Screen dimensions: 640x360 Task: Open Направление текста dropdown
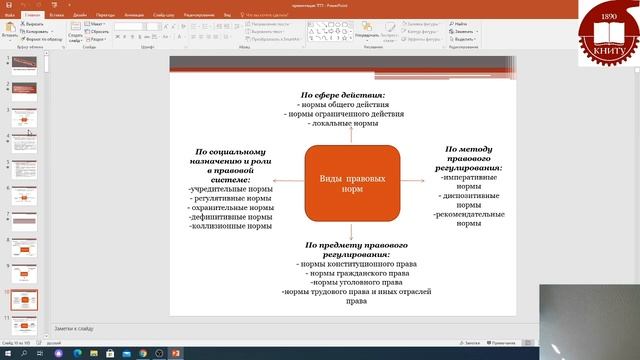[x=267, y=24]
